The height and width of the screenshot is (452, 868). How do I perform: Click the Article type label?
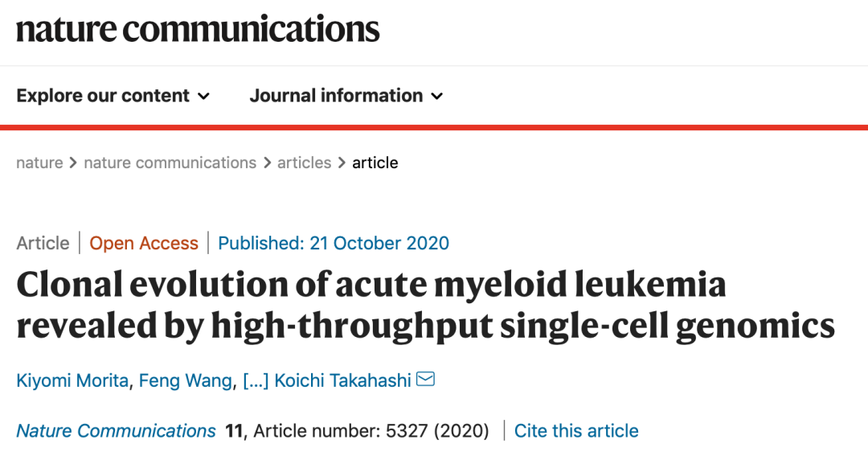tap(43, 243)
